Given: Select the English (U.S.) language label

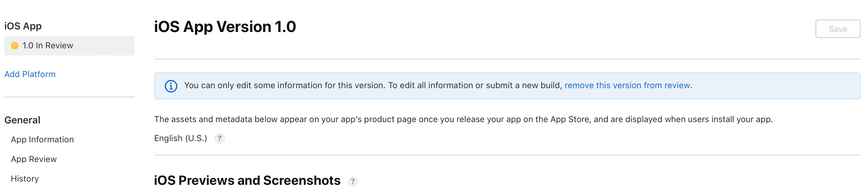Looking at the screenshot, I should click(181, 138).
